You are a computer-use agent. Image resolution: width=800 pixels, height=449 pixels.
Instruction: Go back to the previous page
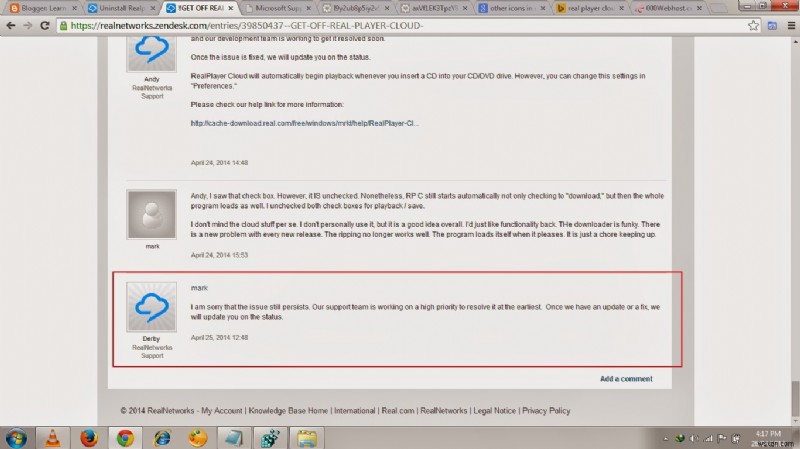pos(10,26)
